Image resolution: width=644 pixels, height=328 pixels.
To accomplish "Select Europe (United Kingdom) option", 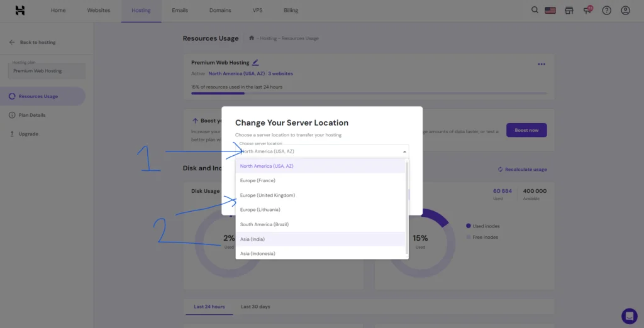I will (x=320, y=195).
